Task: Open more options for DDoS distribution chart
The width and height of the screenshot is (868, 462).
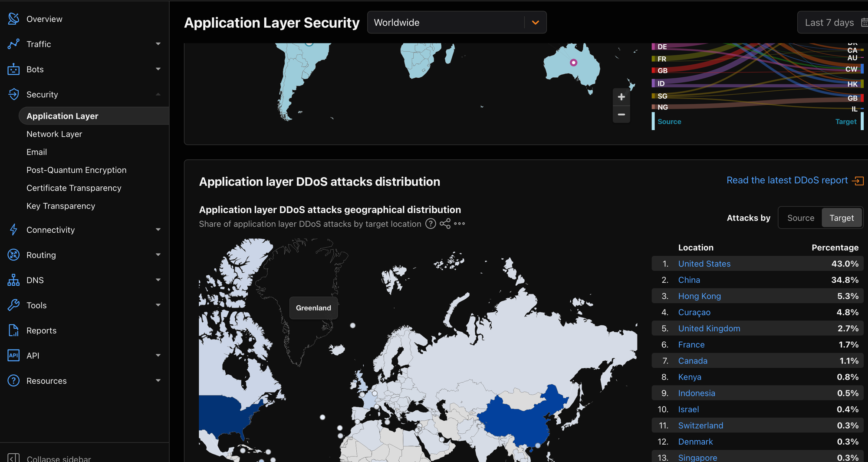Action: click(x=459, y=224)
